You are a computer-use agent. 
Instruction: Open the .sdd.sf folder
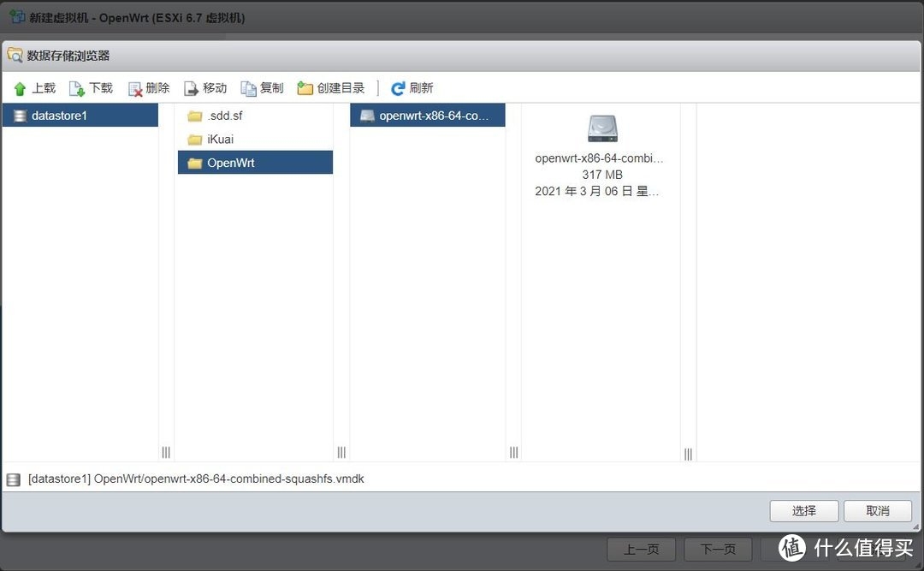click(255, 116)
